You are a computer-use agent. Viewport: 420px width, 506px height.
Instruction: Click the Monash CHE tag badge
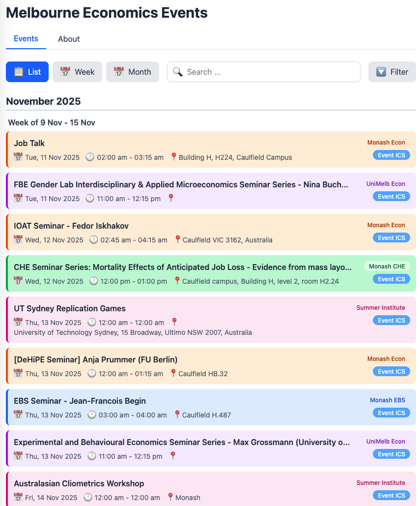(x=387, y=267)
